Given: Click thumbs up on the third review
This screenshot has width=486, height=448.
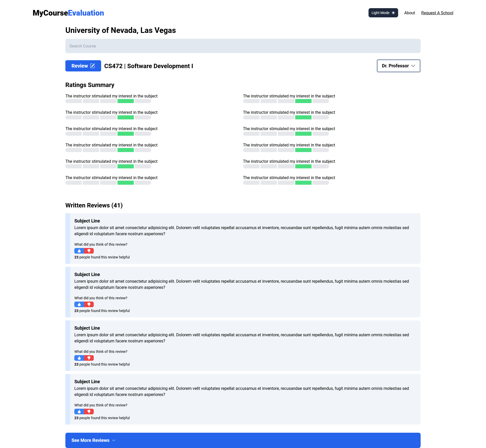Looking at the screenshot, I should (x=79, y=358).
